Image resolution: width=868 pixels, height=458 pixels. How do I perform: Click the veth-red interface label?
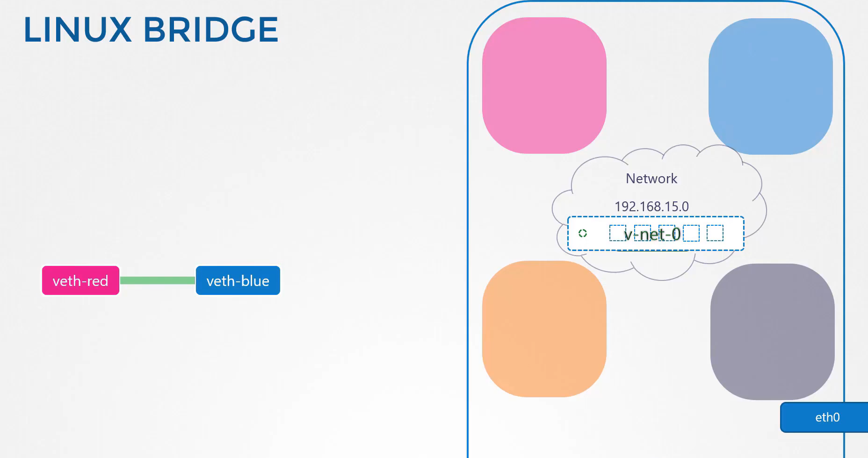pos(80,280)
